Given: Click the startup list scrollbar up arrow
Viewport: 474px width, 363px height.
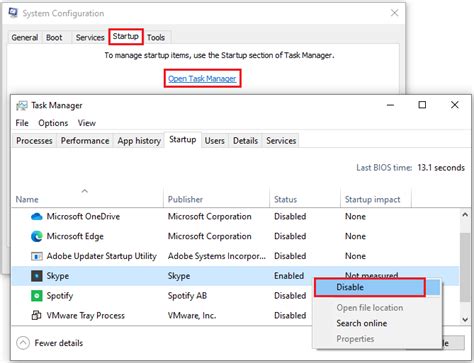Looking at the screenshot, I should [465, 215].
